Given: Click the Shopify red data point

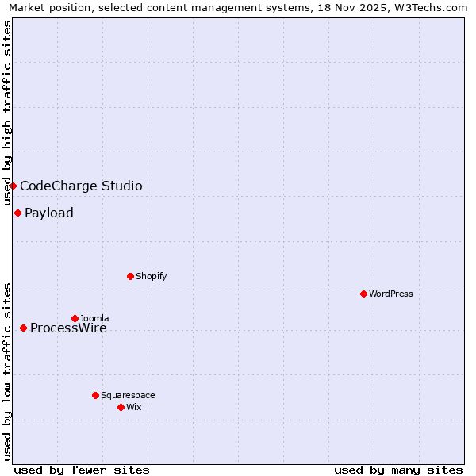Looking at the screenshot, I should pyautogui.click(x=131, y=276).
